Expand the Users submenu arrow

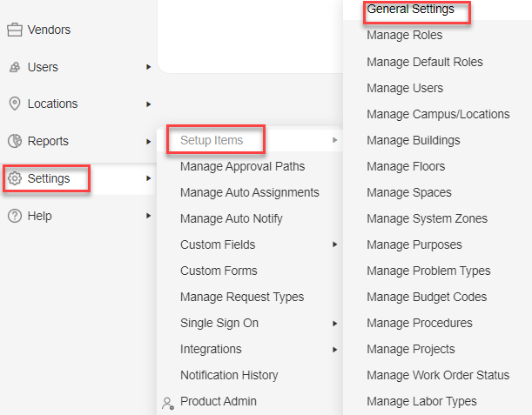(x=148, y=67)
